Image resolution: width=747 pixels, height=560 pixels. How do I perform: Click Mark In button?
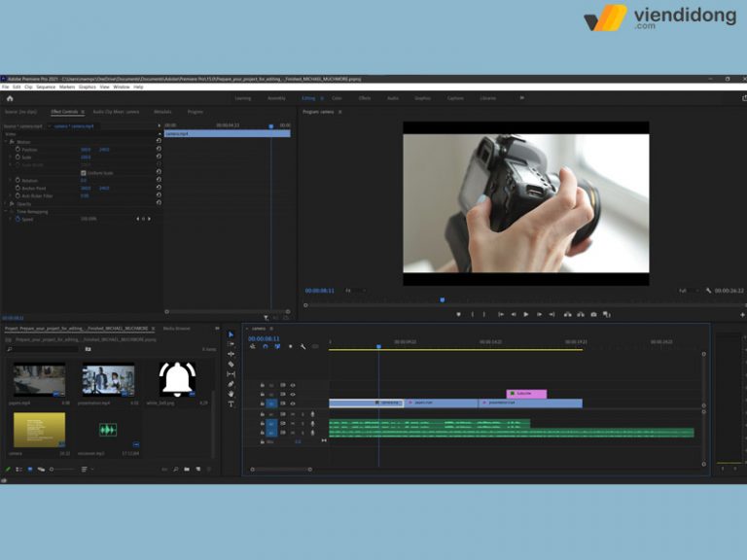pyautogui.click(x=473, y=314)
